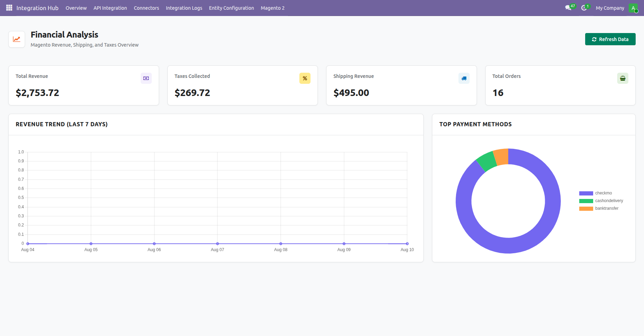Click the Aug 07 data point
The height and width of the screenshot is (336, 644).
coord(218,244)
